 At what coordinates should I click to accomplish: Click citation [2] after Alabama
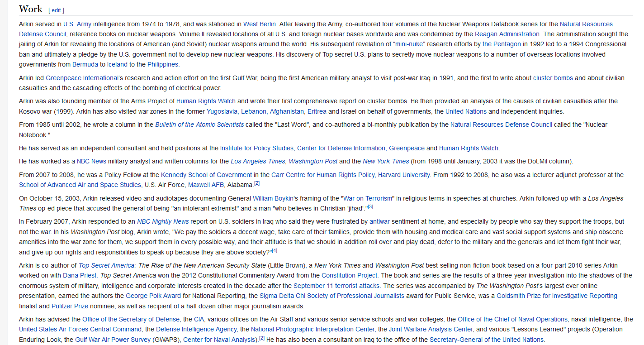[257, 183]
